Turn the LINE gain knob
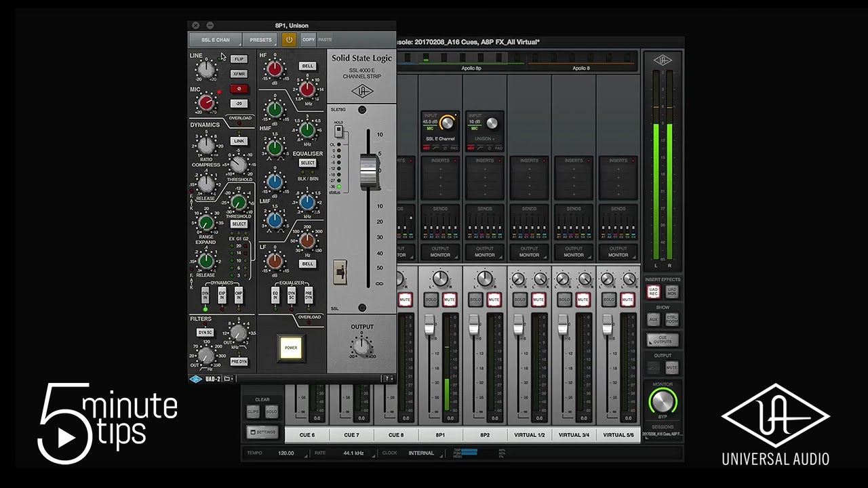The image size is (868, 488). (205, 70)
